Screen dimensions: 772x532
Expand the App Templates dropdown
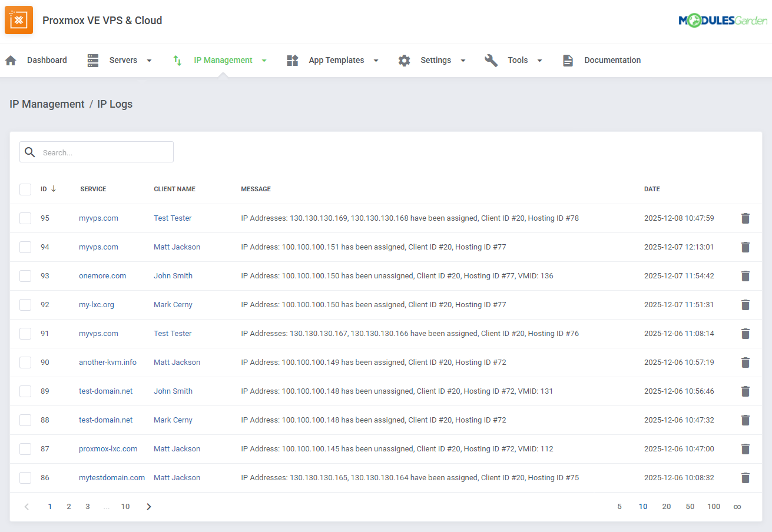pos(376,60)
